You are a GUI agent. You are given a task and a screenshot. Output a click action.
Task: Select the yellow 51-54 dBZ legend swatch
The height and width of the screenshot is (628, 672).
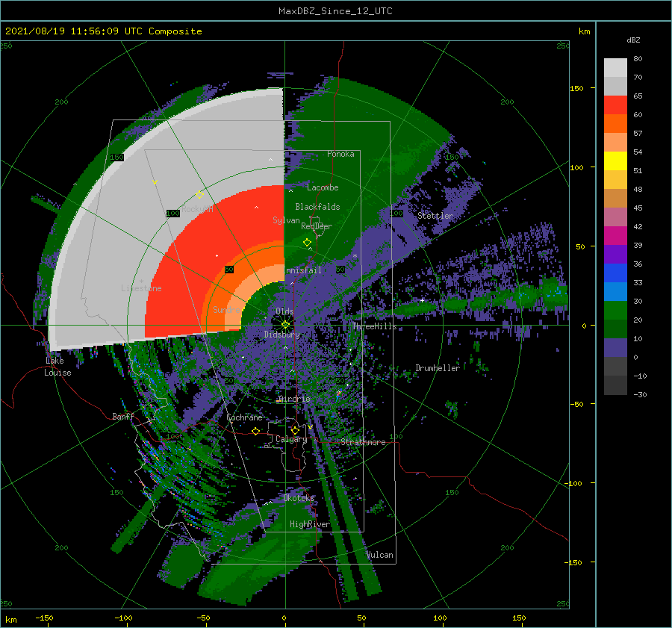point(615,161)
